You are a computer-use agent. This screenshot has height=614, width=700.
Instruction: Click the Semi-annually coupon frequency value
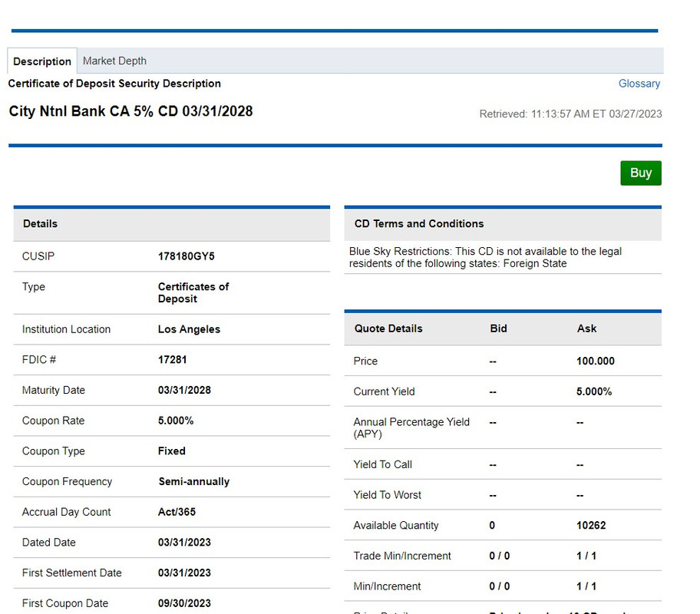point(193,481)
